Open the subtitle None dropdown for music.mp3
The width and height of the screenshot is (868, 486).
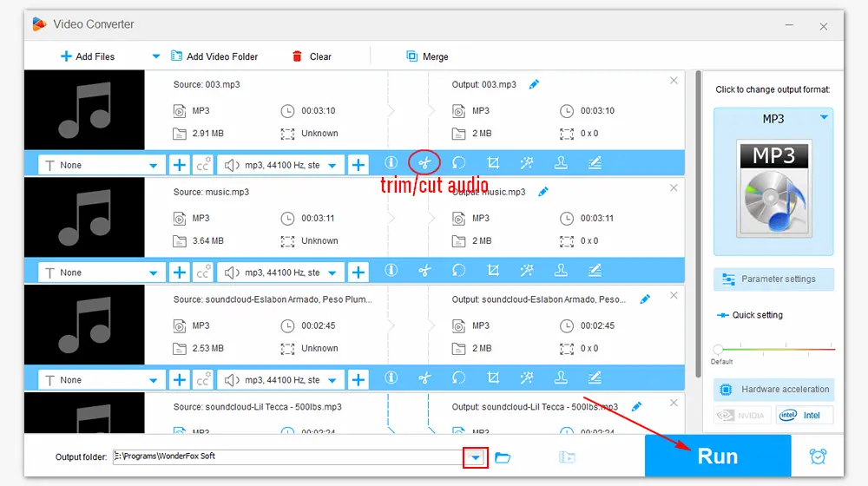tap(154, 273)
